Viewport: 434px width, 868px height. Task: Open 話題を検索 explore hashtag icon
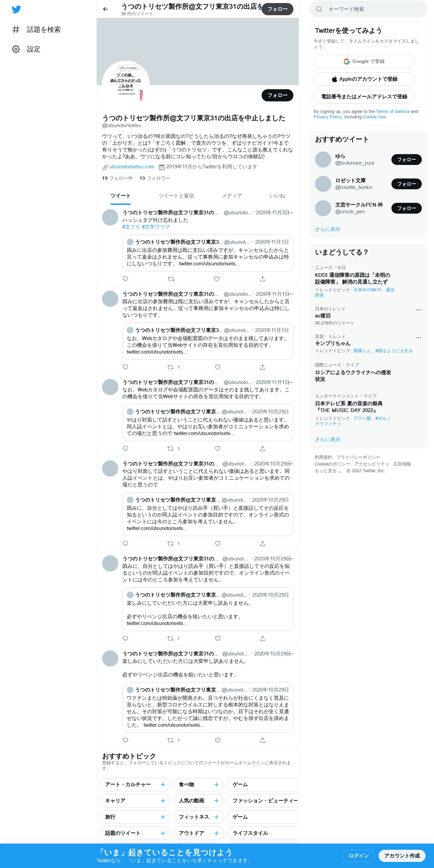[16, 29]
